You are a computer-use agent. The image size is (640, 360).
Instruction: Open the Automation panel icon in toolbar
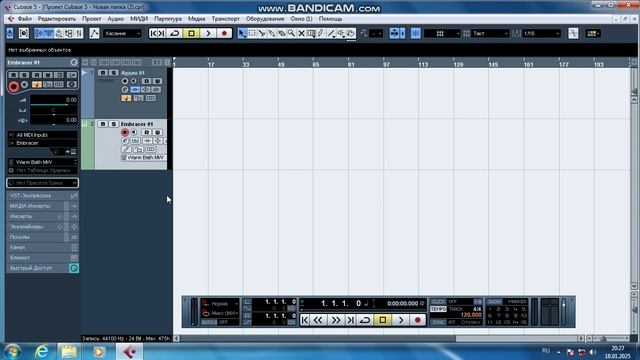[x=94, y=33]
